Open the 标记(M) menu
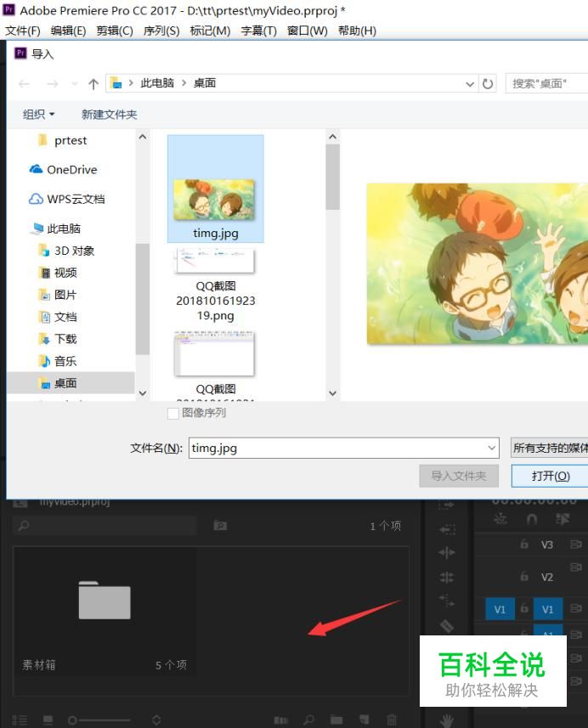 tap(211, 31)
